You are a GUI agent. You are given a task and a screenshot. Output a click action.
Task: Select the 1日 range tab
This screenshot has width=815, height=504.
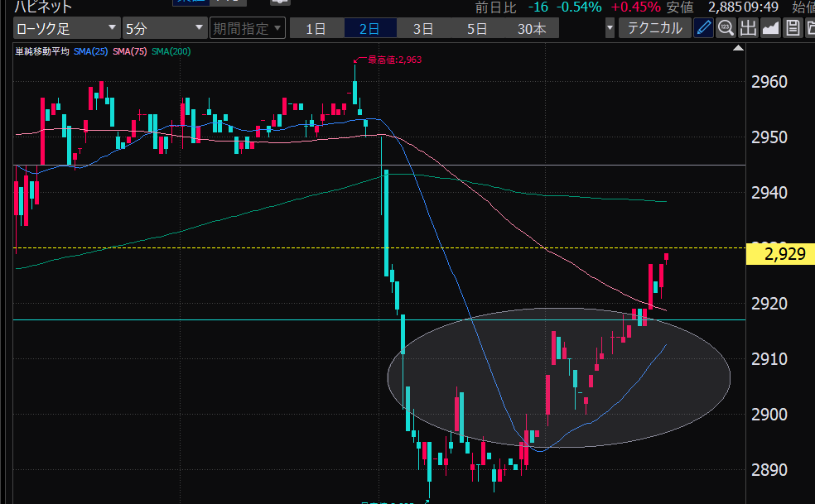click(x=316, y=28)
